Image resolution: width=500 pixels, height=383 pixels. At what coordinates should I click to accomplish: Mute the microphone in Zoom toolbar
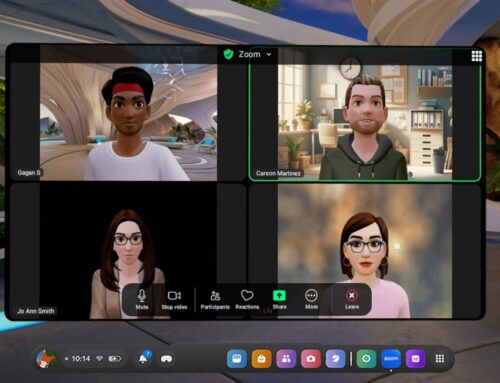tap(142, 299)
